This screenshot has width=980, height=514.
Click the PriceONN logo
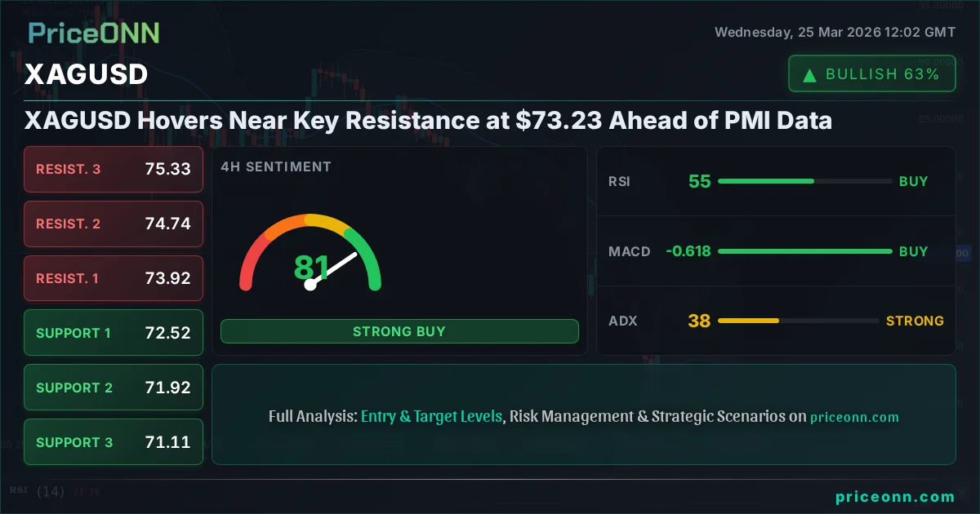(92, 33)
